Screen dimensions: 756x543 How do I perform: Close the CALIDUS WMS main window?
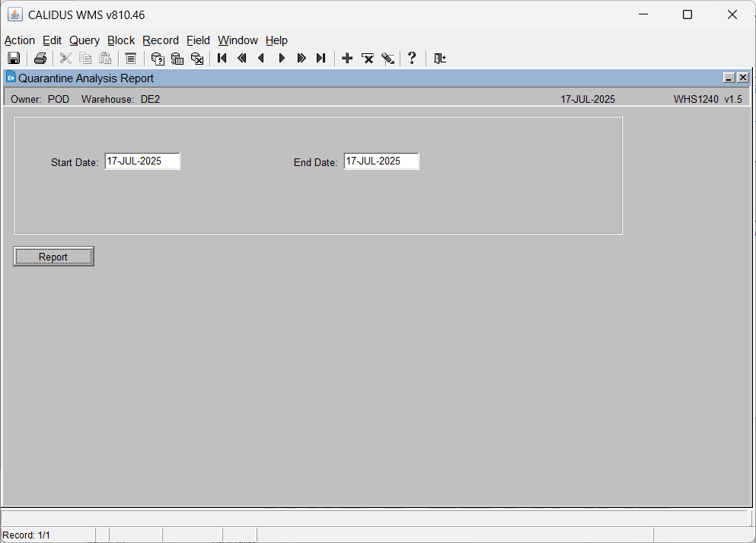coord(732,14)
